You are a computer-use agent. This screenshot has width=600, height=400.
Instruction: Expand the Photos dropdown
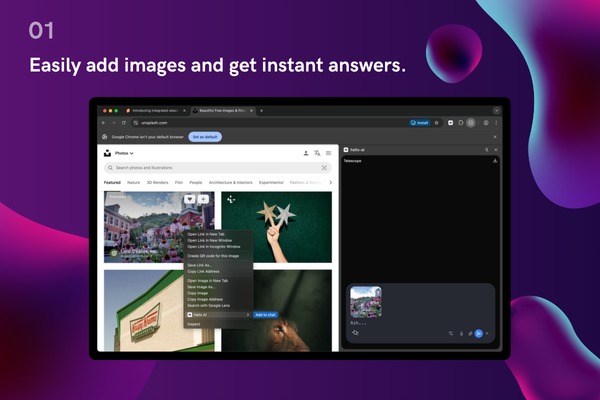[x=124, y=153]
